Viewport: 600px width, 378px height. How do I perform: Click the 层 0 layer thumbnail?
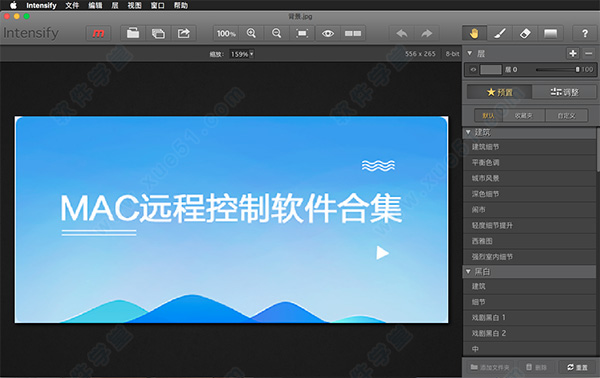point(491,70)
